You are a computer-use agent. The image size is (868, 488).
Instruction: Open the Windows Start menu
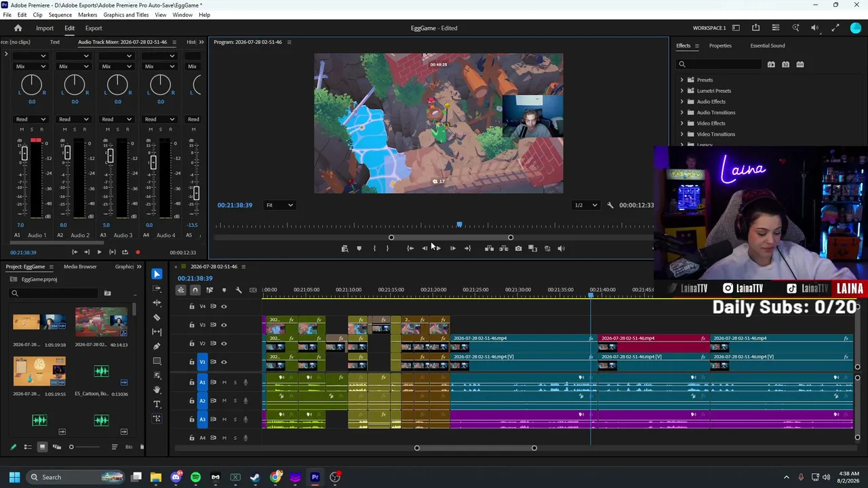coord(14,477)
